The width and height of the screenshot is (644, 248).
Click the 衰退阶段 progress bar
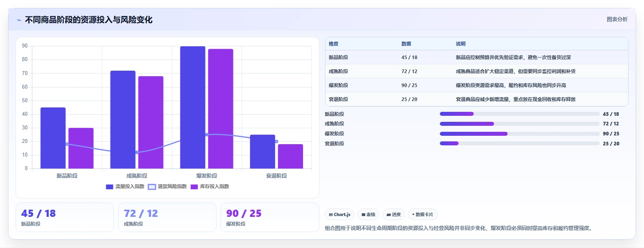[519, 143]
